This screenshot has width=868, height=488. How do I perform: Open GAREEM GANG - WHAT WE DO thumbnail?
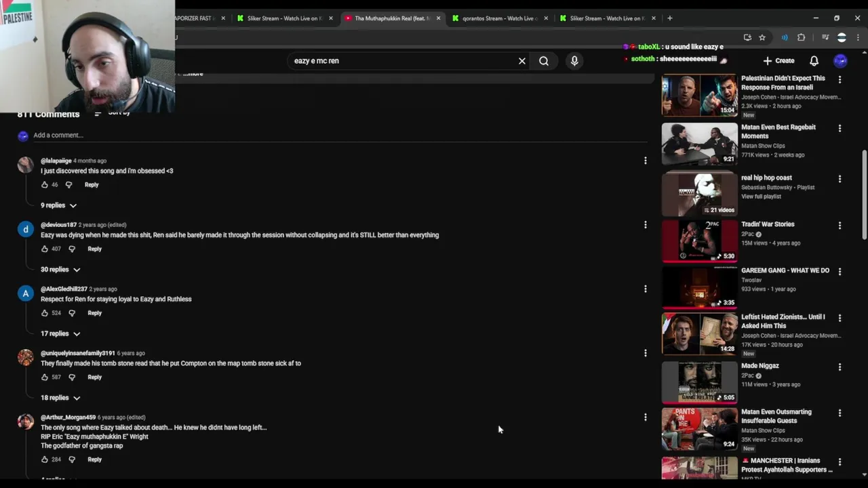coord(700,287)
